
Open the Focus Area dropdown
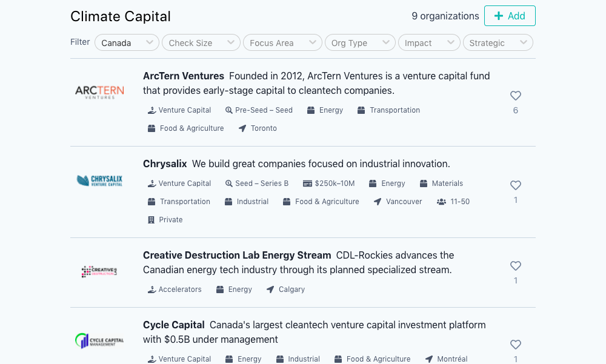click(282, 42)
